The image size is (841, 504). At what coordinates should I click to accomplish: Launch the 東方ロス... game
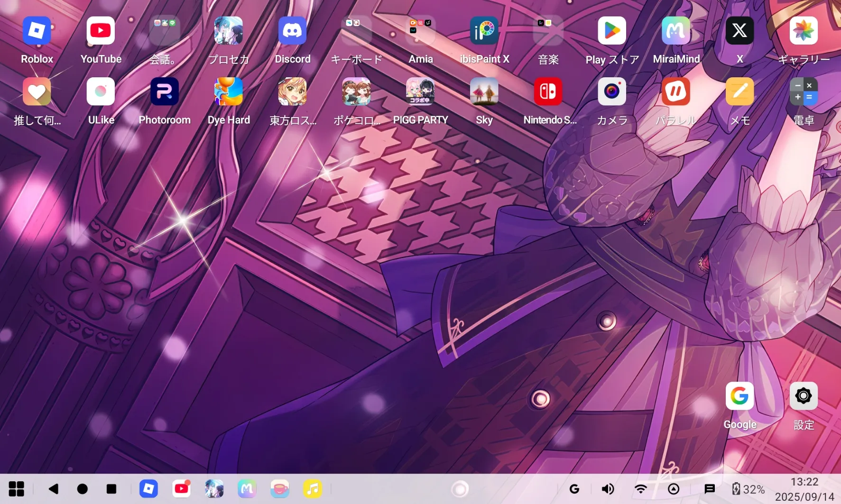tap(292, 92)
